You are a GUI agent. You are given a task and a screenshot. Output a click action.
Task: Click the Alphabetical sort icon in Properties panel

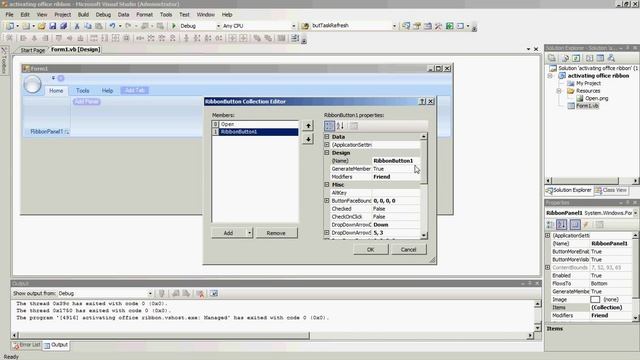tap(562, 224)
